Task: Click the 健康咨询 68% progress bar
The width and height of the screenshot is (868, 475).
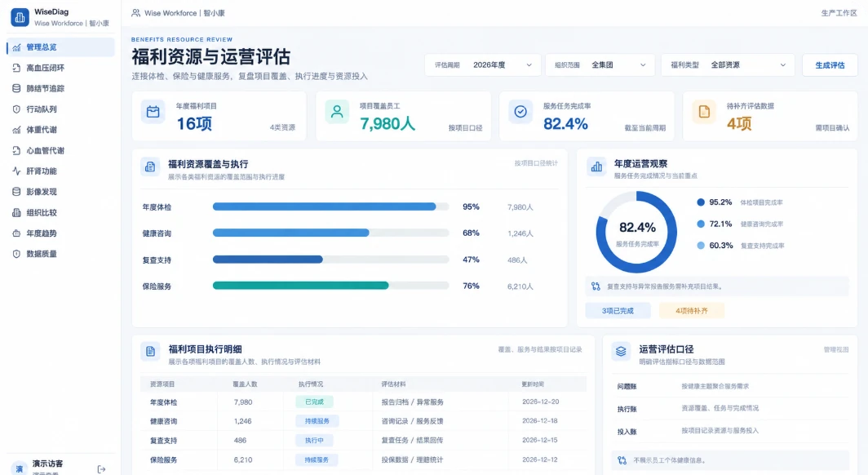Action: coord(331,233)
